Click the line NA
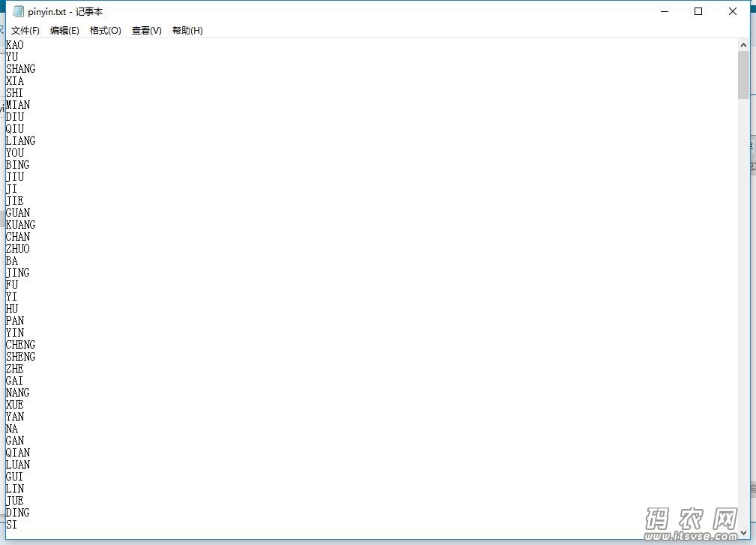This screenshot has height=545, width=756. (x=11, y=429)
